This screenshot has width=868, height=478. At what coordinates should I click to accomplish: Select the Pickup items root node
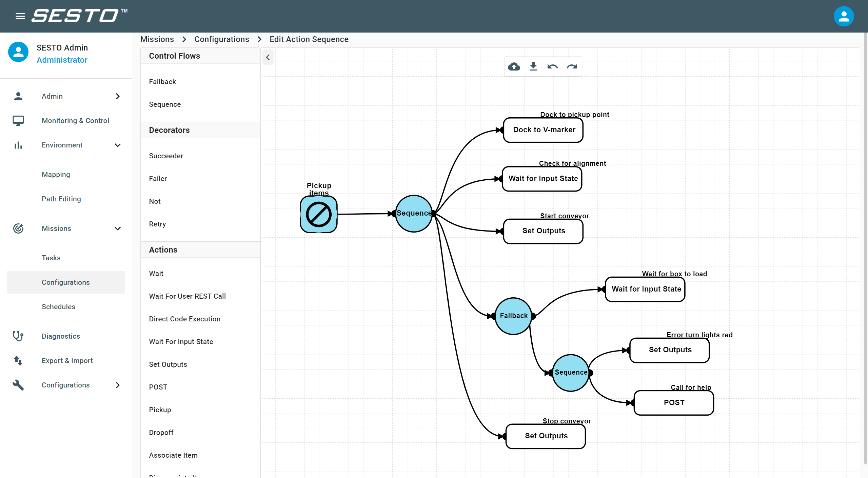(x=318, y=214)
